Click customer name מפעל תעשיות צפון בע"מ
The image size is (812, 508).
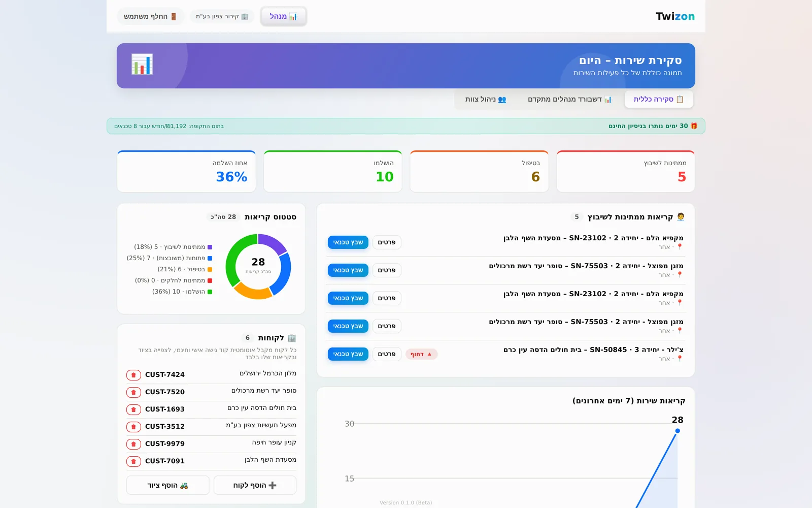(x=261, y=425)
